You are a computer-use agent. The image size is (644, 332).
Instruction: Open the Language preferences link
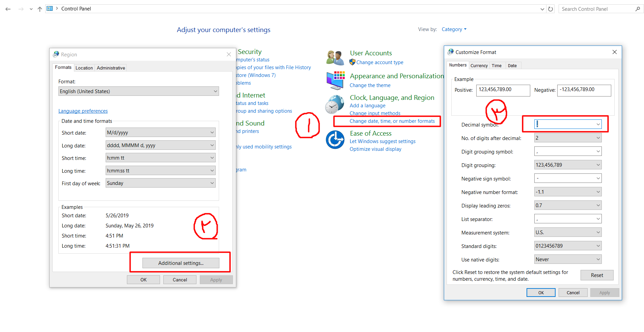coord(83,111)
